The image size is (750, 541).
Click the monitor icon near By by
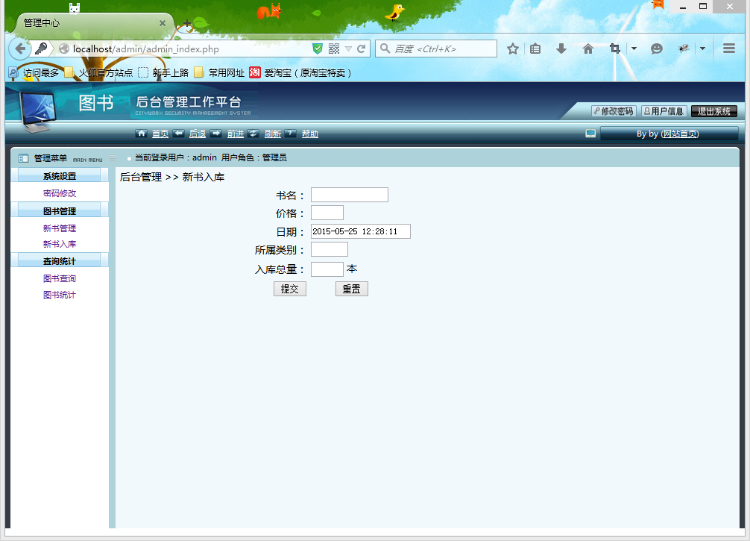click(x=591, y=133)
